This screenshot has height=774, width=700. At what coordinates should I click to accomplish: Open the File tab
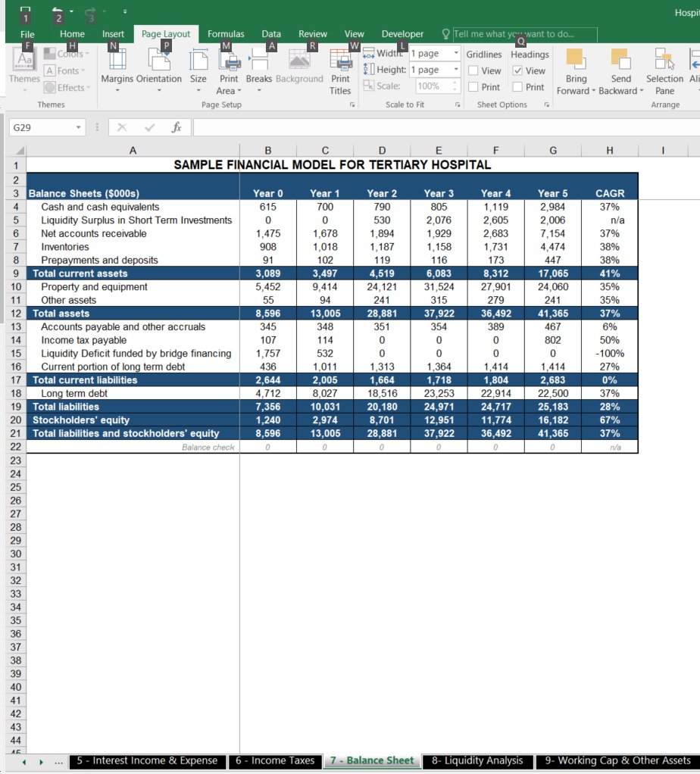click(x=27, y=33)
